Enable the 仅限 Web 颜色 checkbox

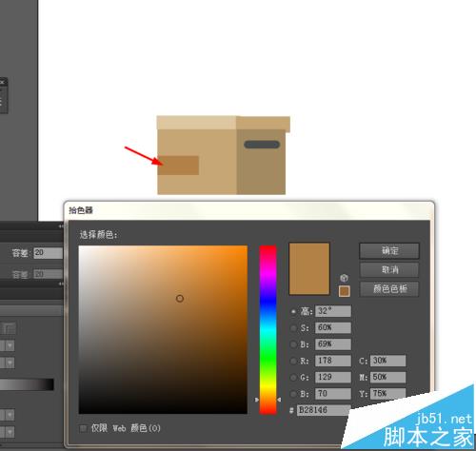[x=84, y=428]
